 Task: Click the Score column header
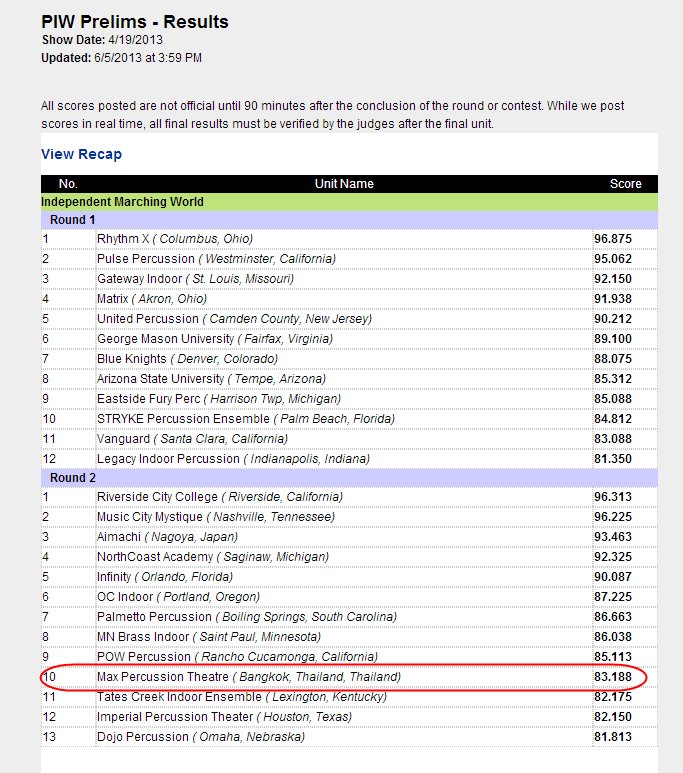click(625, 184)
